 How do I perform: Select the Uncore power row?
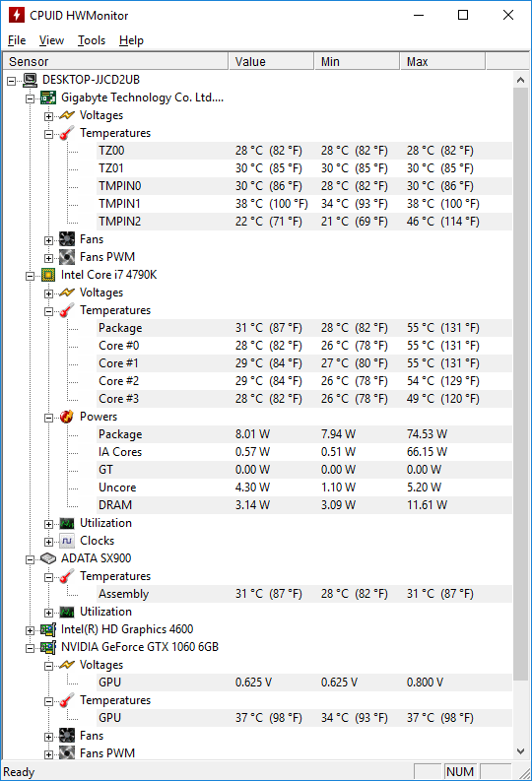(x=304, y=488)
